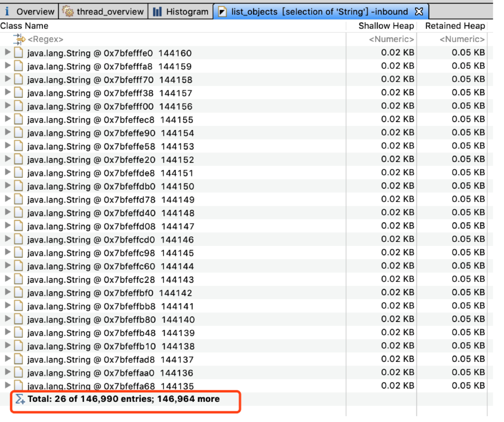Expand the java.lang.String 144147 entry
This screenshot has width=504, height=422.
(x=7, y=226)
